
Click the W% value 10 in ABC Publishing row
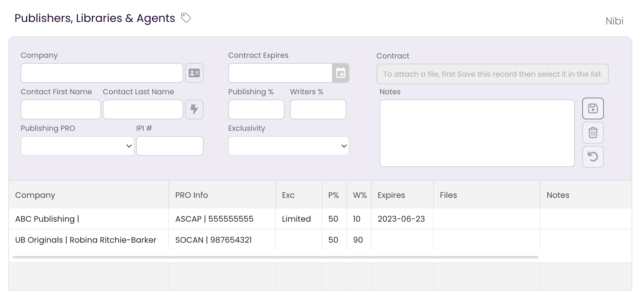click(x=359, y=219)
